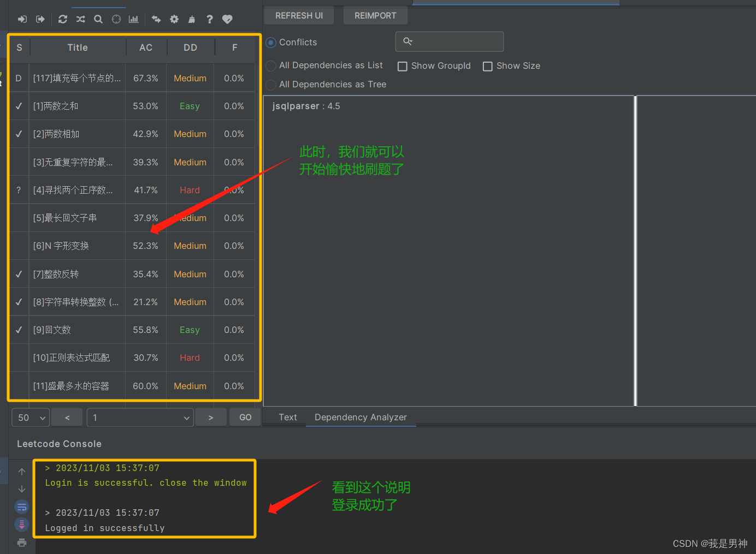Click the broom clear cache icon
Viewport: 756px width, 554px height.
[192, 19]
